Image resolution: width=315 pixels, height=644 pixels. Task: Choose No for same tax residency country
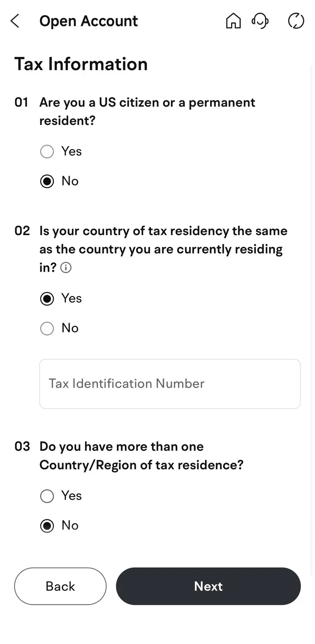(x=47, y=328)
